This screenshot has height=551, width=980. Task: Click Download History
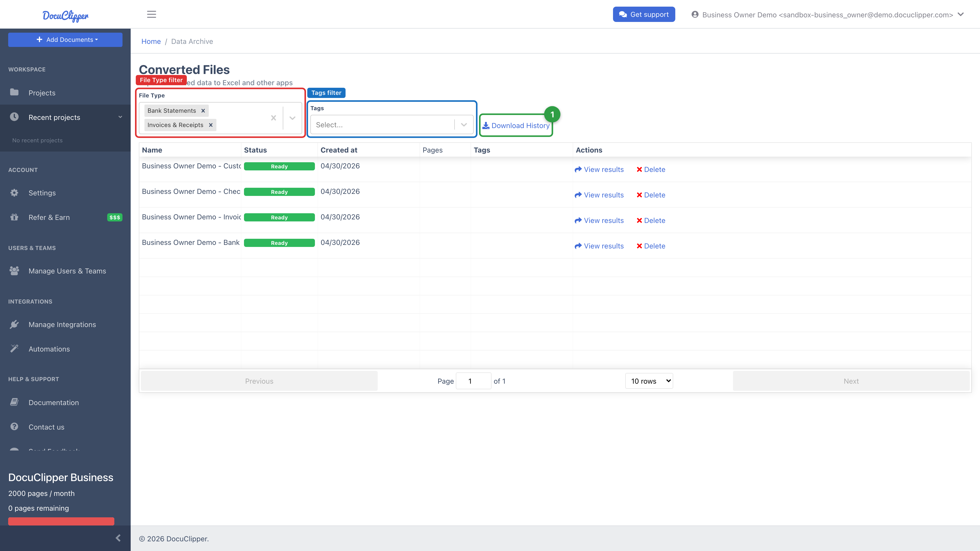point(516,126)
